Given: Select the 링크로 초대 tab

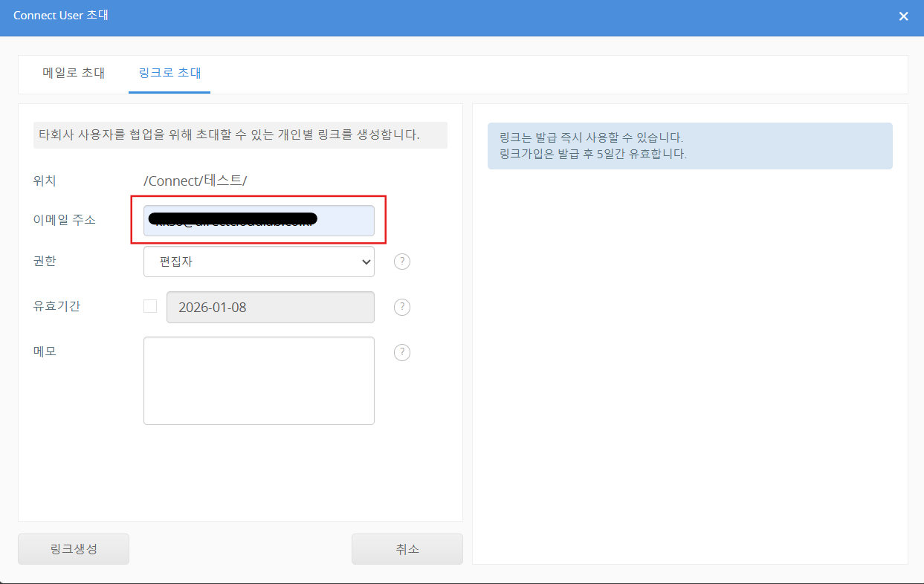Looking at the screenshot, I should 169,73.
